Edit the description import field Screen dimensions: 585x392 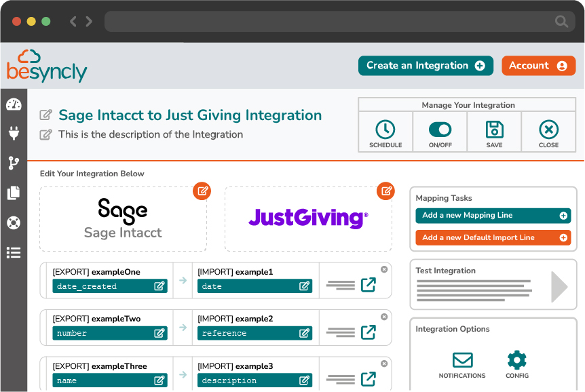pos(304,380)
